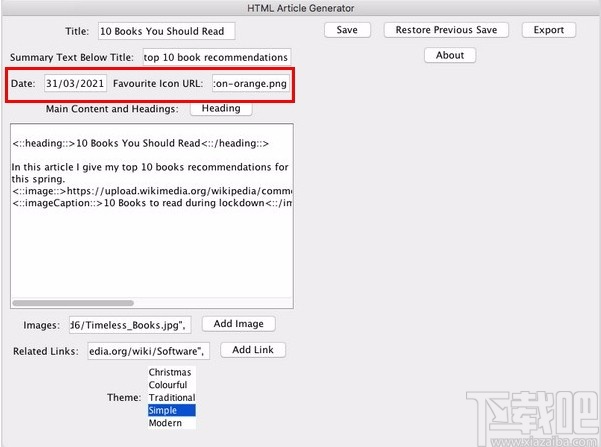
Task: Click into the Date field
Action: click(x=75, y=84)
